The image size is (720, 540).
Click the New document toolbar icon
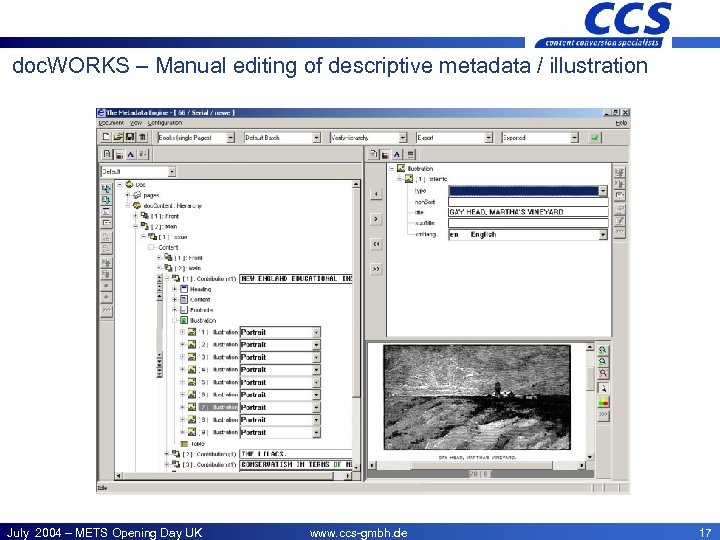point(106,137)
